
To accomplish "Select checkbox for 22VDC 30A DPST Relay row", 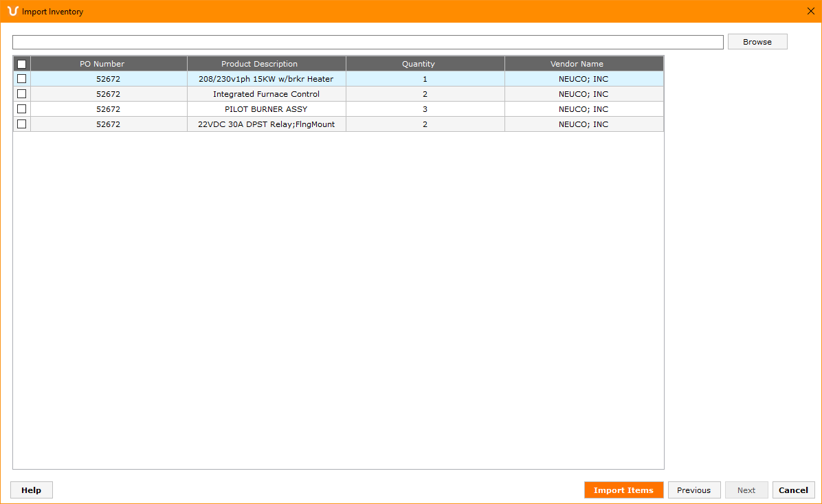I will (x=22, y=124).
